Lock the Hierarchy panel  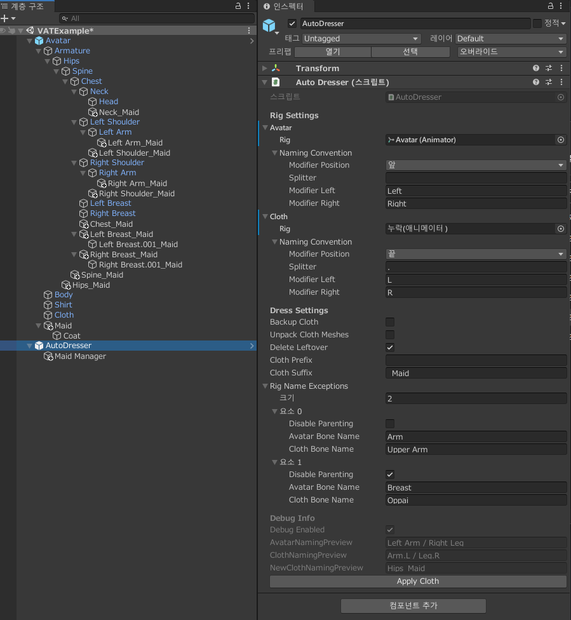point(238,6)
